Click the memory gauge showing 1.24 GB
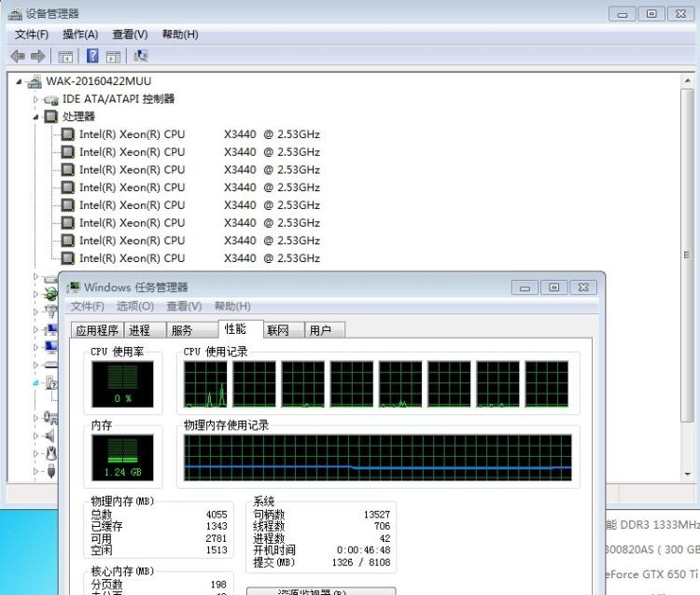 click(x=122, y=458)
